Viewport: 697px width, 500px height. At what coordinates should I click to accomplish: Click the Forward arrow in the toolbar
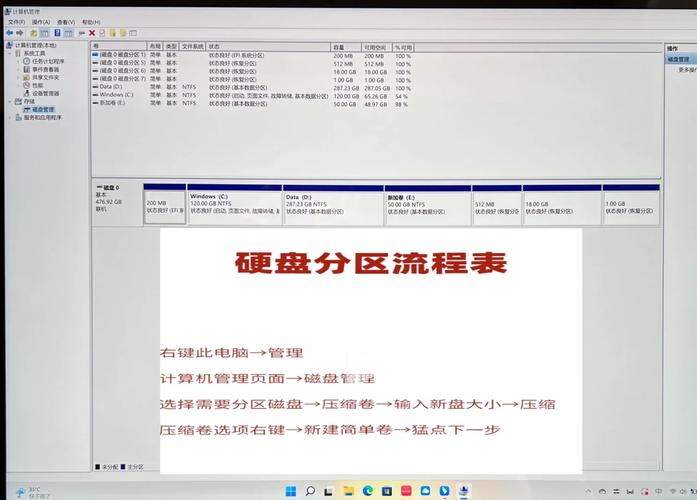coord(20,33)
